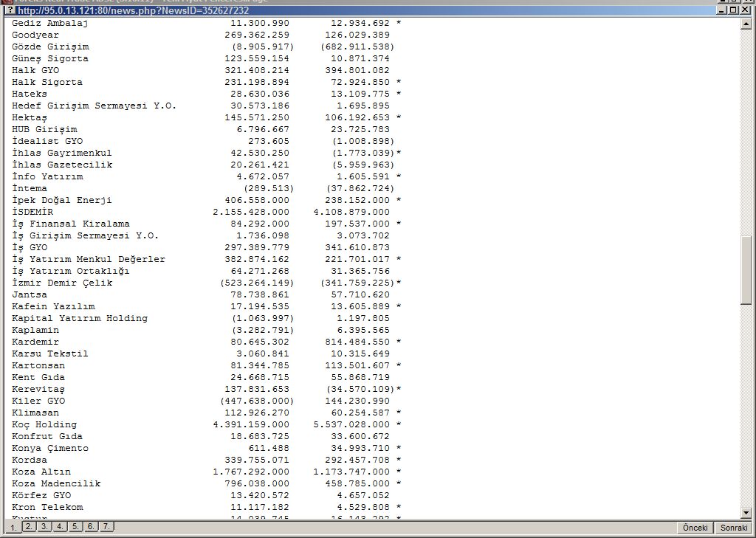Select the Kordsa row name
Screen dimensions: 756x538
30,461
